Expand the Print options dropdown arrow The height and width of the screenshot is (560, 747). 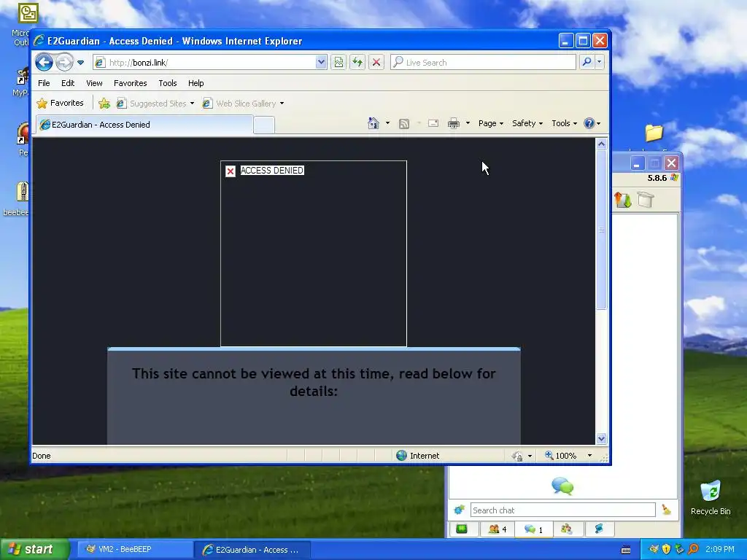468,123
